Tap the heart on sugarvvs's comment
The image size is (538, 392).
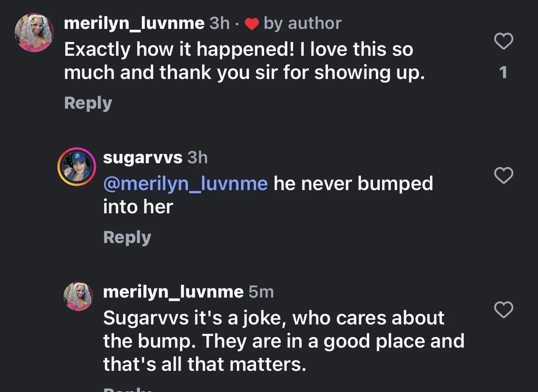pyautogui.click(x=503, y=175)
